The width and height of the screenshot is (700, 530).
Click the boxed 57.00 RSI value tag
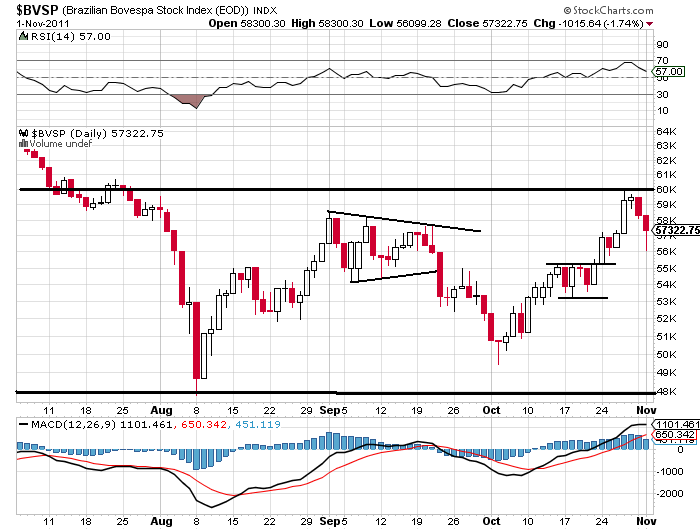click(x=668, y=71)
